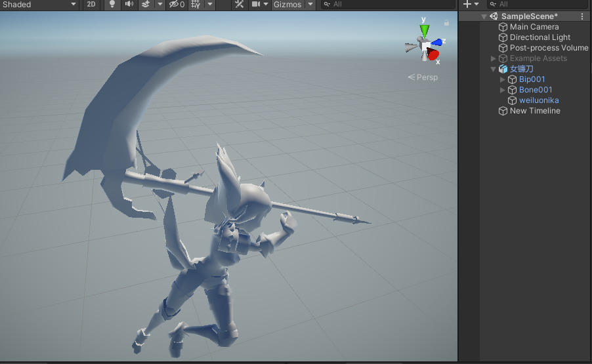This screenshot has height=364, width=592.
Task: Open SampleScene three-dot options menu
Action: point(582,16)
